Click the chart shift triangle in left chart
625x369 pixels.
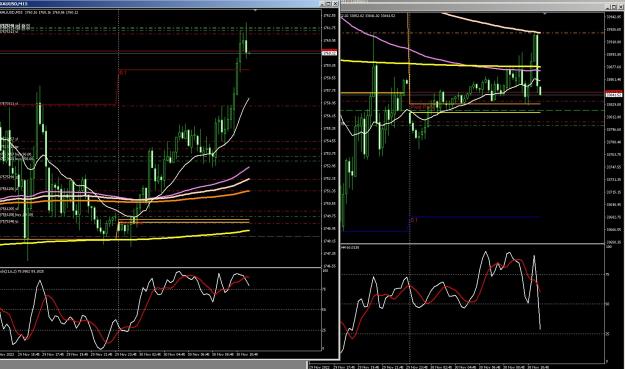[256, 10]
